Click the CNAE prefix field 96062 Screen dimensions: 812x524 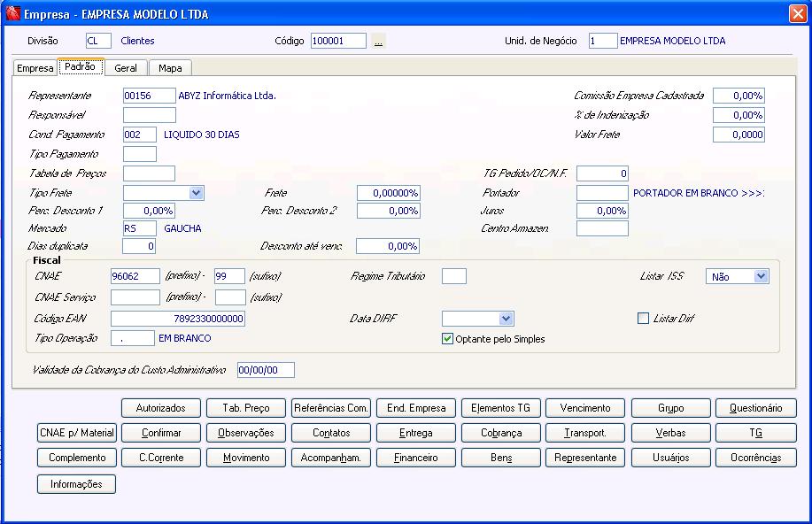click(x=135, y=276)
